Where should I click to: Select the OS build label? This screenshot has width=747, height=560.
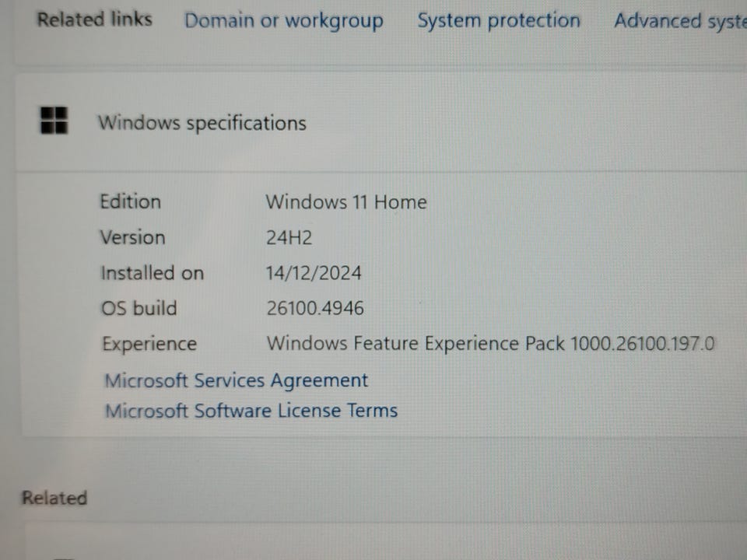click(139, 308)
